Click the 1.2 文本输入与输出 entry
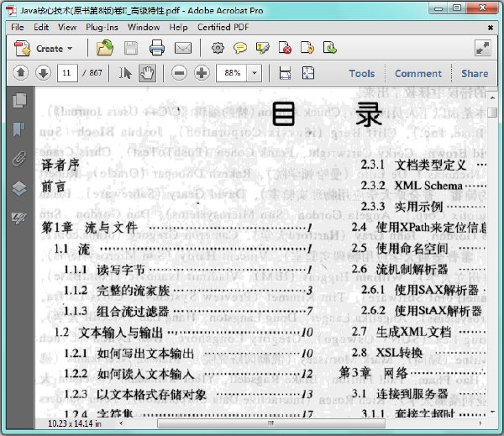The width and height of the screenshot is (504, 436). pos(183,332)
